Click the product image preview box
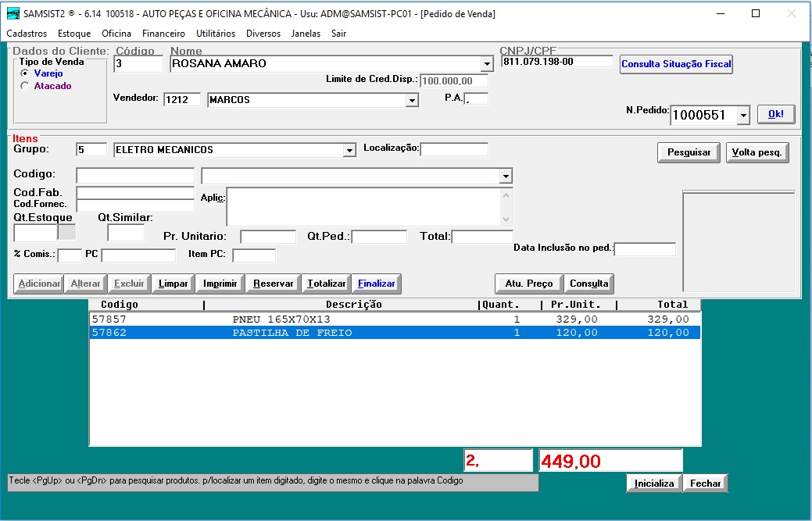 [739, 242]
